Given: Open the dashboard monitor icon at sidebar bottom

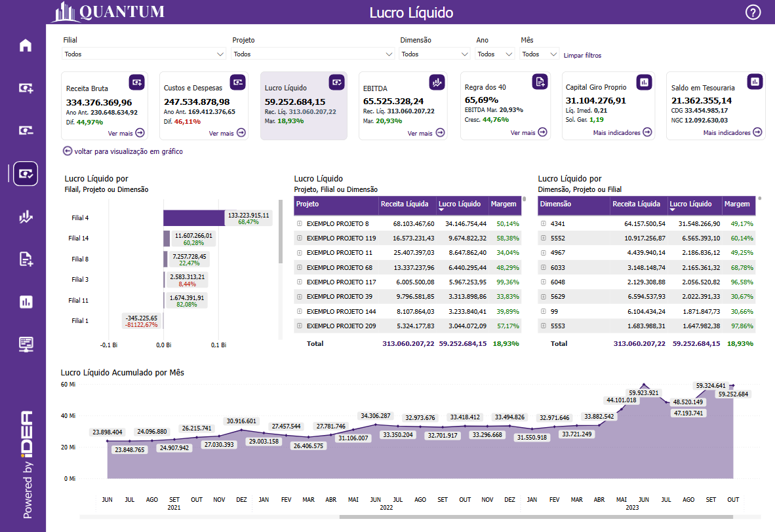Looking at the screenshot, I should pyautogui.click(x=25, y=343).
